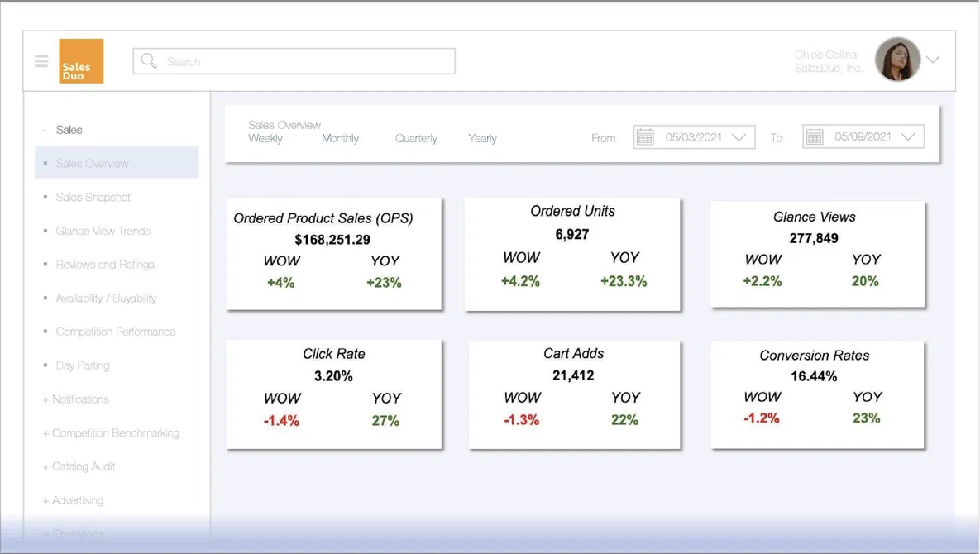980x554 pixels.
Task: Click the From date calendar icon
Action: point(645,136)
